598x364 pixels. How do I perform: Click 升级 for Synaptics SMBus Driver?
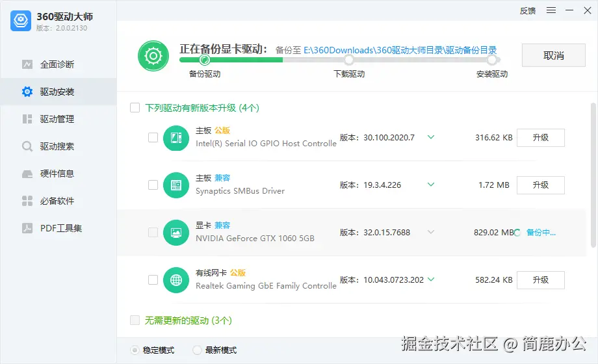[x=540, y=185]
